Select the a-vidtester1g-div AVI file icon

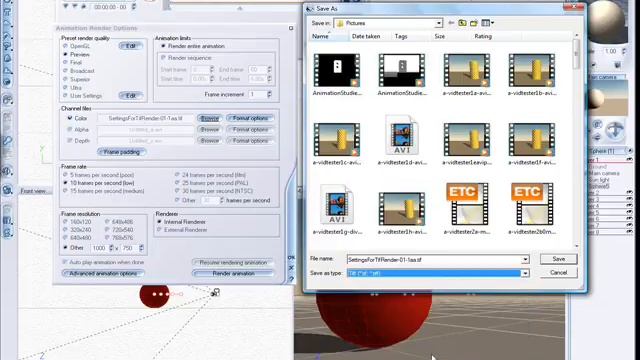point(337,204)
